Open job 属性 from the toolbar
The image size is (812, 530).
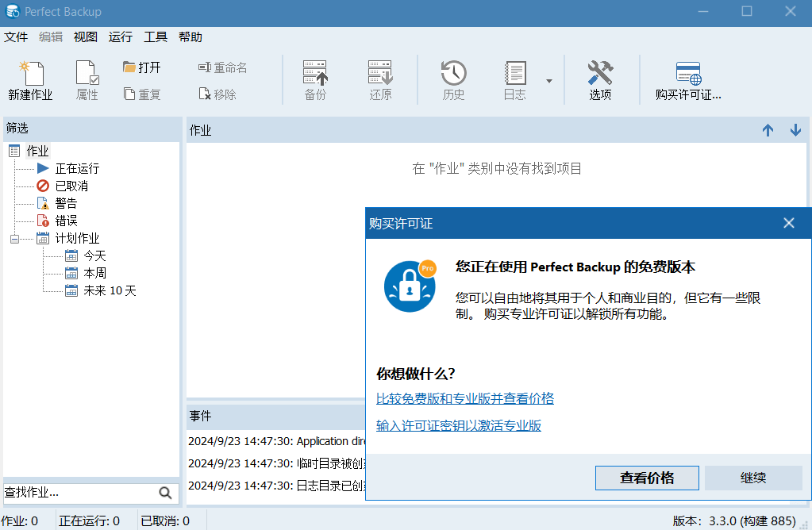coord(87,80)
